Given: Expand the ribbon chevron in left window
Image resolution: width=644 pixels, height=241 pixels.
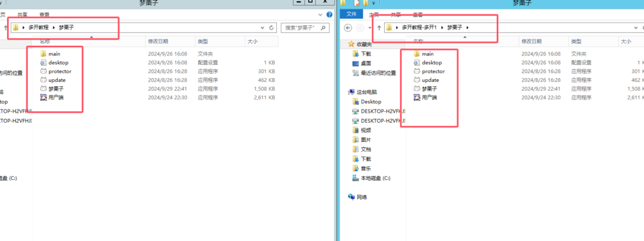Looking at the screenshot, I should [x=321, y=14].
